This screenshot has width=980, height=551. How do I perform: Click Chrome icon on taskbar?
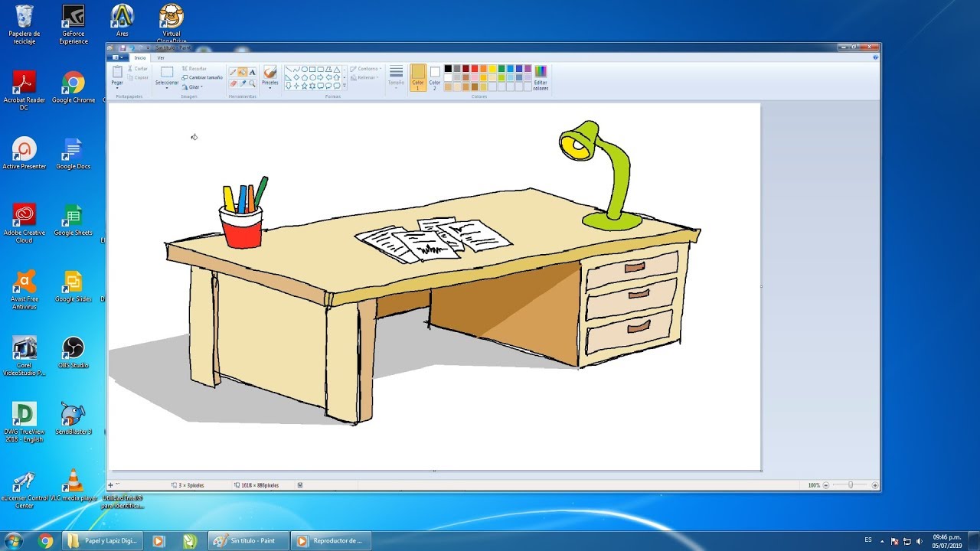click(46, 541)
